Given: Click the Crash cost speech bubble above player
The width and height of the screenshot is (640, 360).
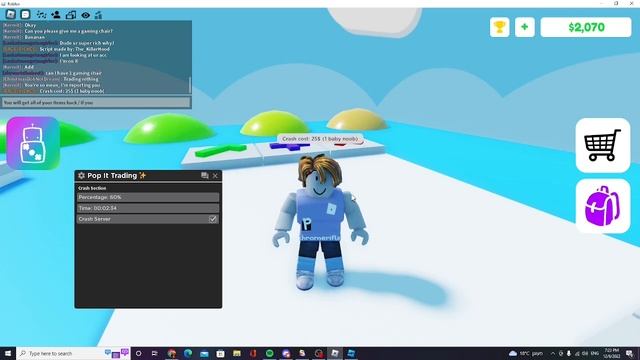Looking at the screenshot, I should pyautogui.click(x=320, y=139).
